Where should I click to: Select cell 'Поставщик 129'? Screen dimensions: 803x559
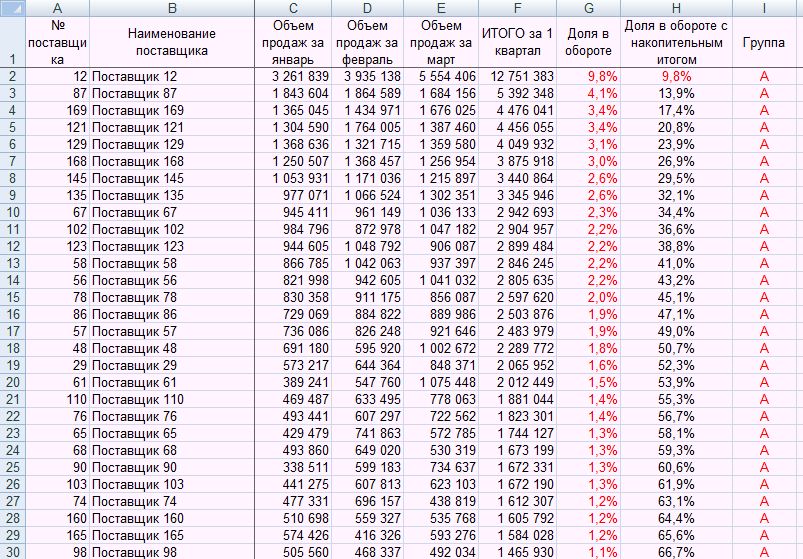pyautogui.click(x=172, y=144)
